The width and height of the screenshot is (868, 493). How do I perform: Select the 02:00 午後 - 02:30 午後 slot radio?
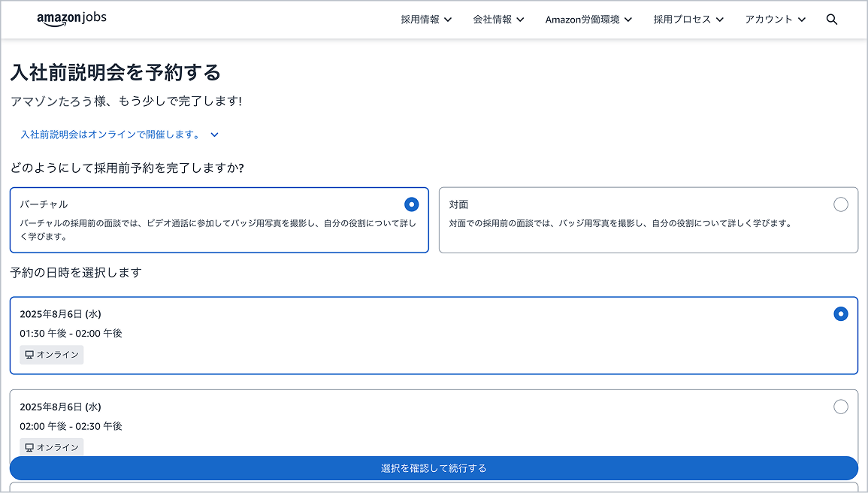click(x=840, y=407)
